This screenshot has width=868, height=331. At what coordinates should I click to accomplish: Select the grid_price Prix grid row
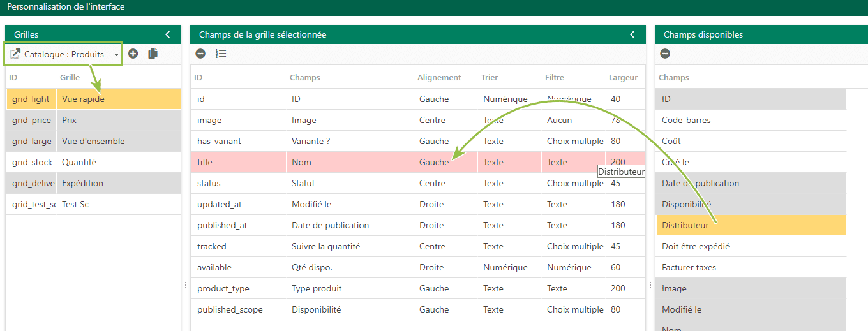(x=94, y=120)
